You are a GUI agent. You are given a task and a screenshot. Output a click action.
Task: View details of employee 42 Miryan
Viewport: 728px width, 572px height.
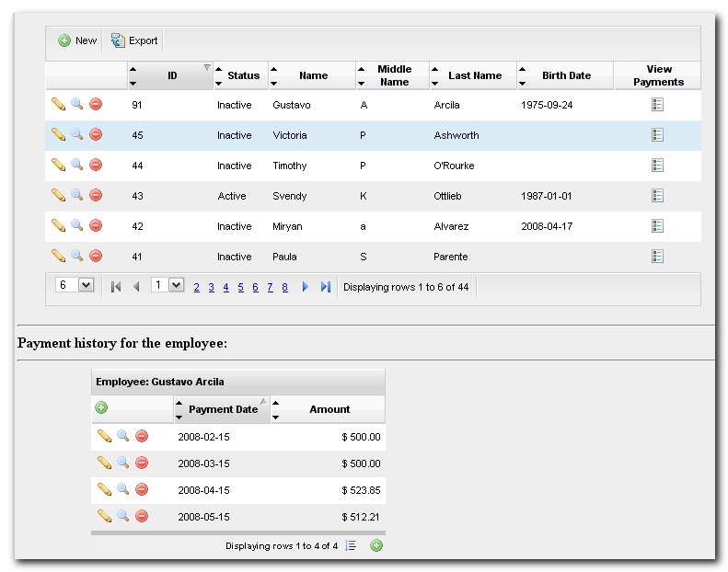tap(76, 225)
